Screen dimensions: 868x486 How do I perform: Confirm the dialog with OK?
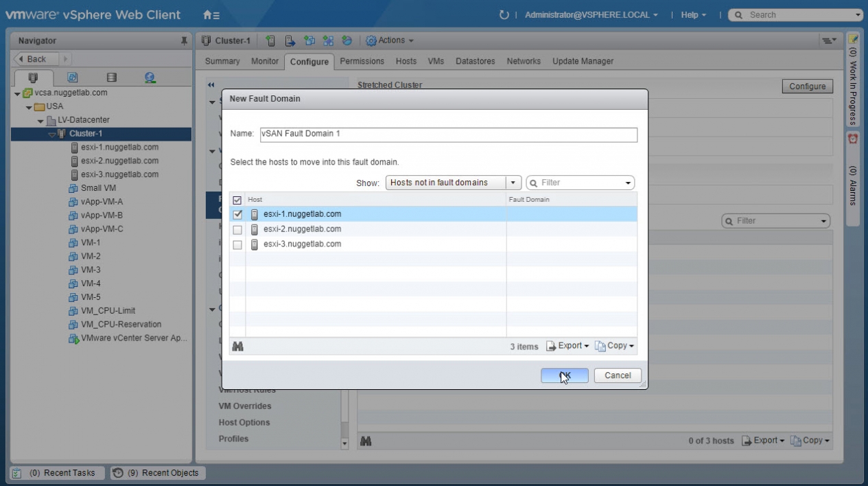tap(564, 375)
